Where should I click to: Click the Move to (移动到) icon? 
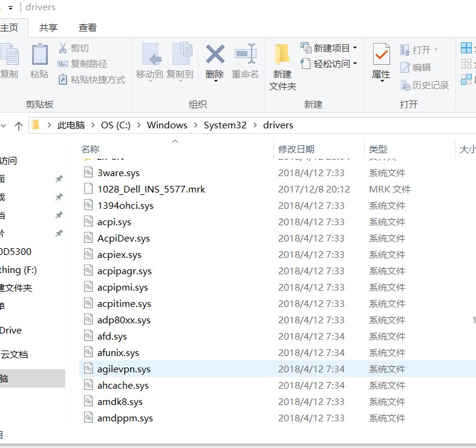click(x=152, y=54)
